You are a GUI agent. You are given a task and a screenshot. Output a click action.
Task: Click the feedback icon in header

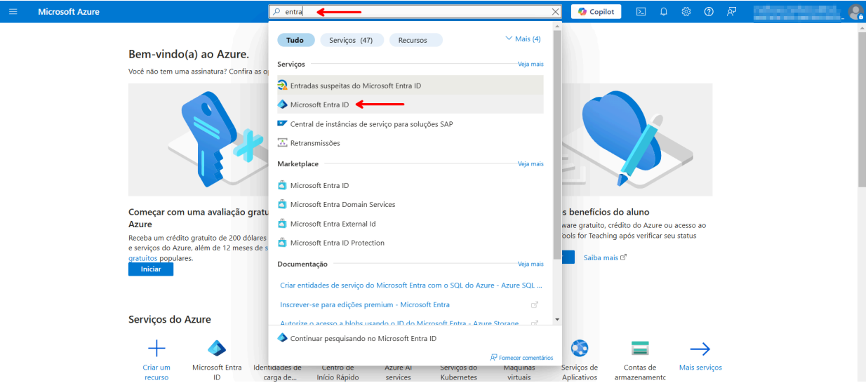click(x=731, y=12)
